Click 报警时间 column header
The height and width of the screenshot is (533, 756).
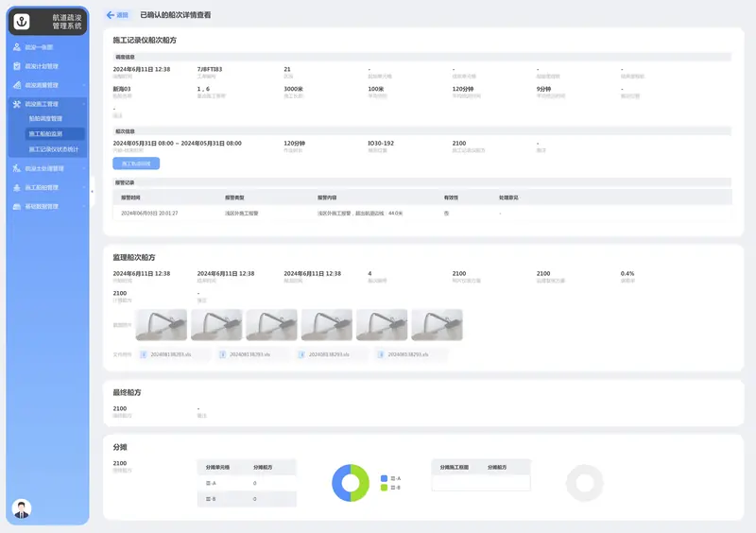[x=130, y=198]
